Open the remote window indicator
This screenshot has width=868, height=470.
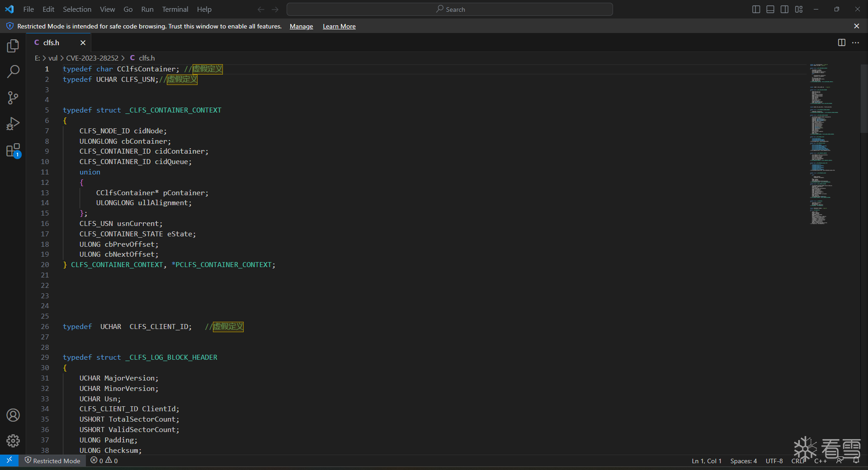[9, 461]
